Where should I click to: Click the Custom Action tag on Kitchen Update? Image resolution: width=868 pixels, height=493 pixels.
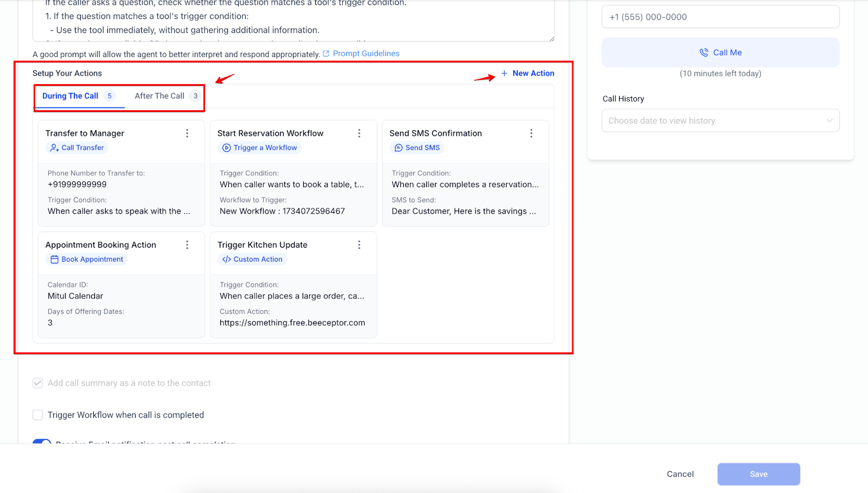tap(252, 260)
